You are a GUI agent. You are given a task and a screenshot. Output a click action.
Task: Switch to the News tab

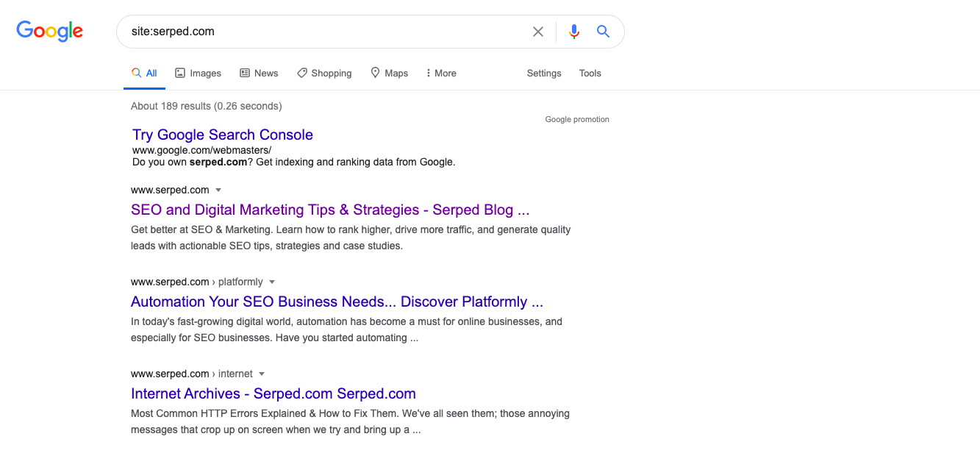coord(259,74)
